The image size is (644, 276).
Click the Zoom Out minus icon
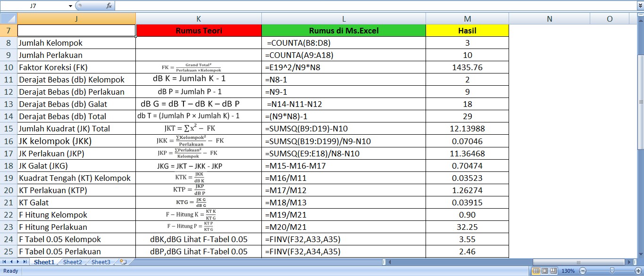pos(582,271)
